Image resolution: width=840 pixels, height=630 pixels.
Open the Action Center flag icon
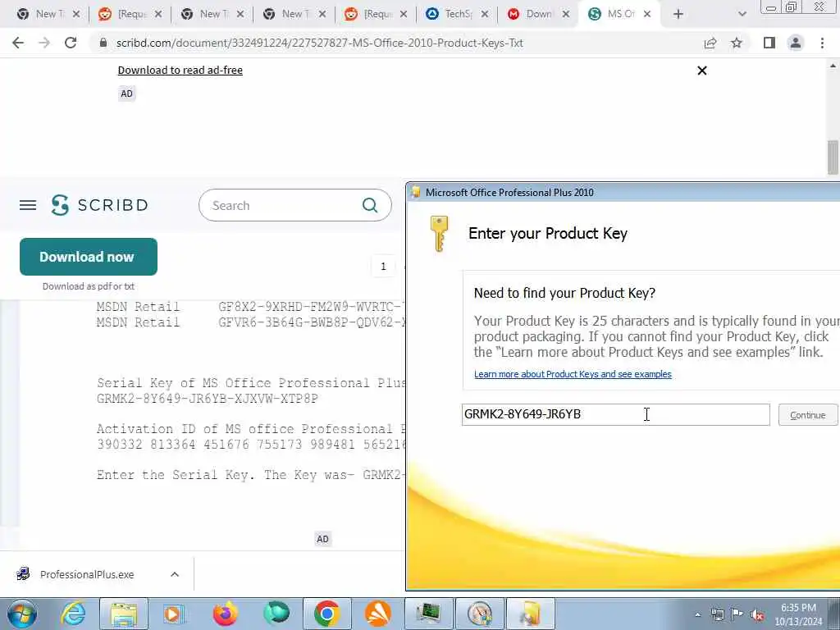coord(737,615)
